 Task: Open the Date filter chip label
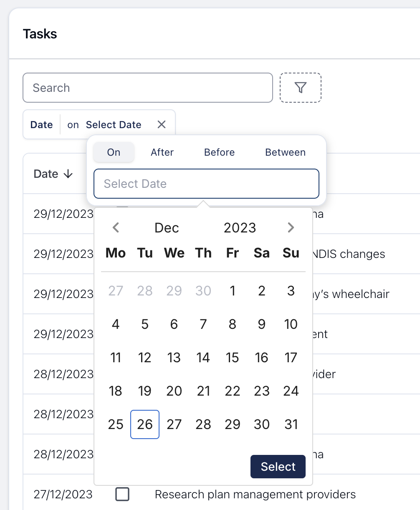[x=42, y=125]
